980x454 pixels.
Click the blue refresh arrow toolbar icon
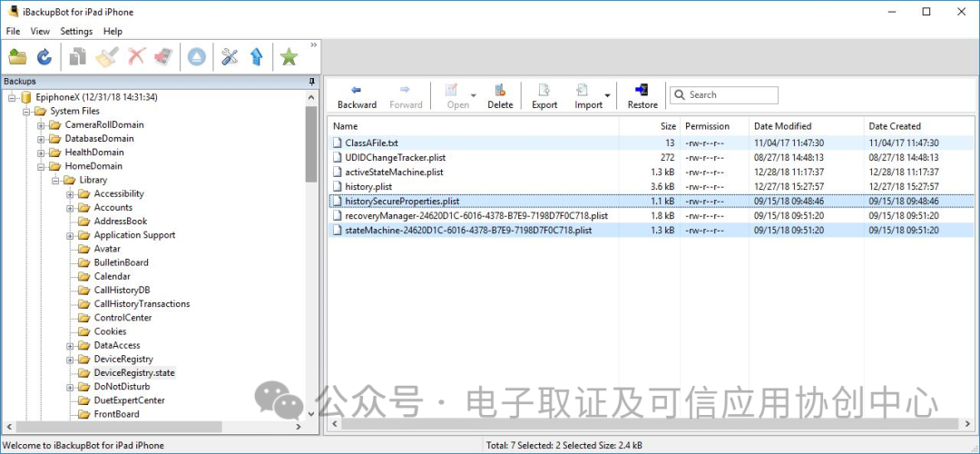(44, 57)
